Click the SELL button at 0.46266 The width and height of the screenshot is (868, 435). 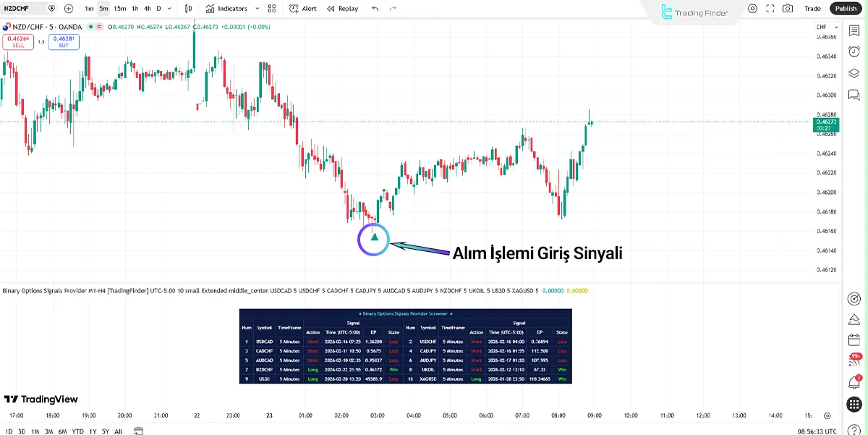(x=17, y=43)
